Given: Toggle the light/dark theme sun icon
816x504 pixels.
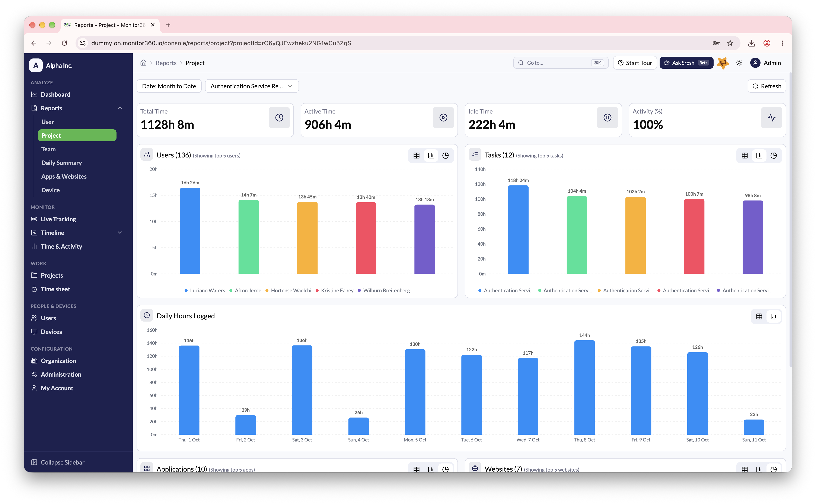Looking at the screenshot, I should tap(739, 63).
